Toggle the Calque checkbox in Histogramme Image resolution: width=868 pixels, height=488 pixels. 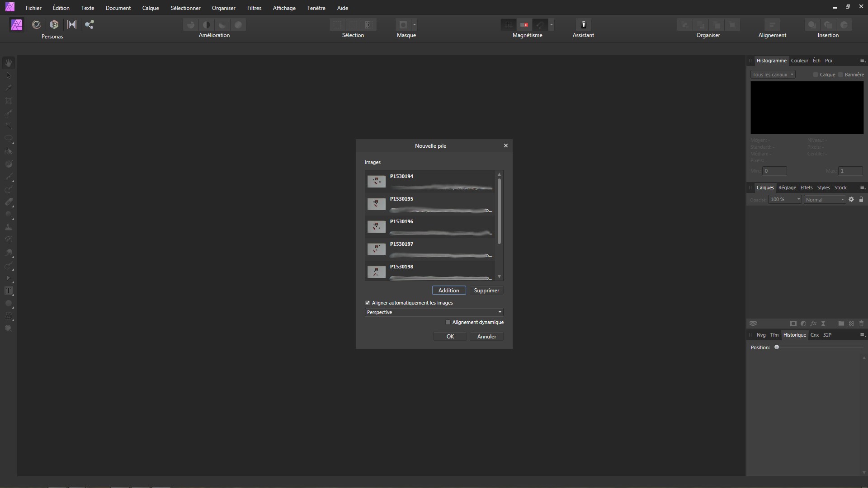pyautogui.click(x=816, y=75)
